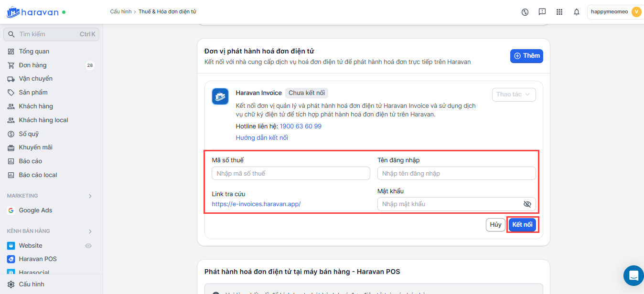Open the apps grid icon
This screenshot has height=294, width=644.
pyautogui.click(x=559, y=12)
